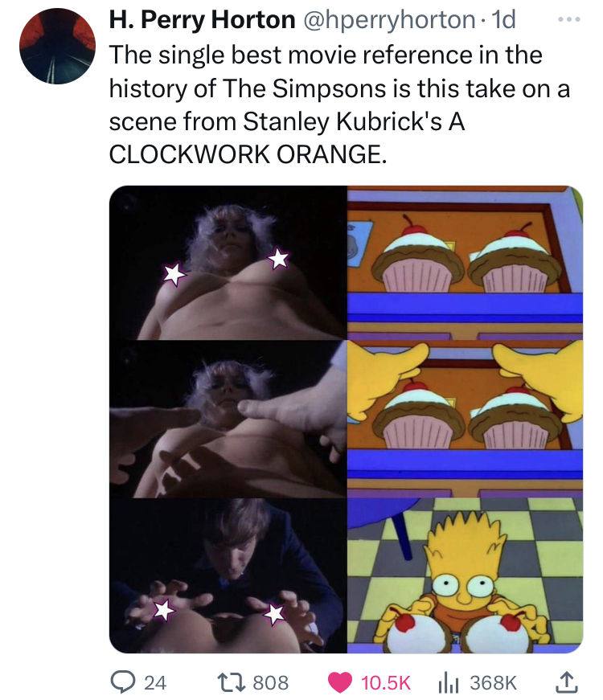Unlike the tweet via pink heart

pos(339,682)
